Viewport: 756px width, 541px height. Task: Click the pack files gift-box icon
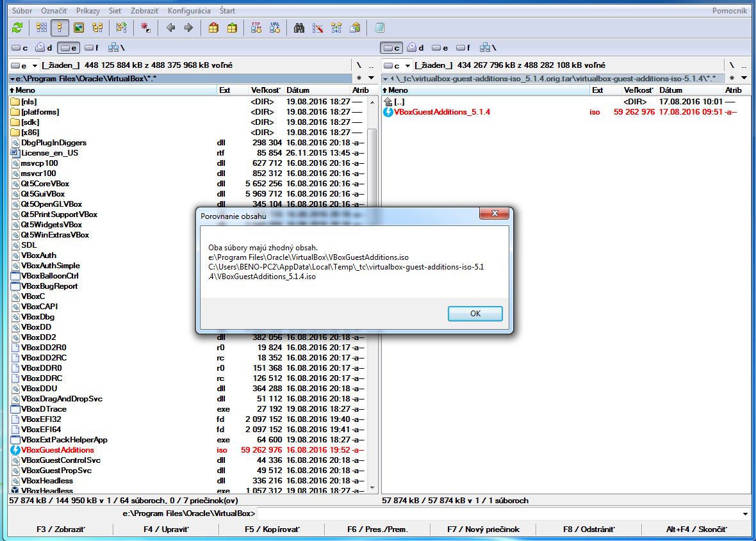pyautogui.click(x=213, y=28)
